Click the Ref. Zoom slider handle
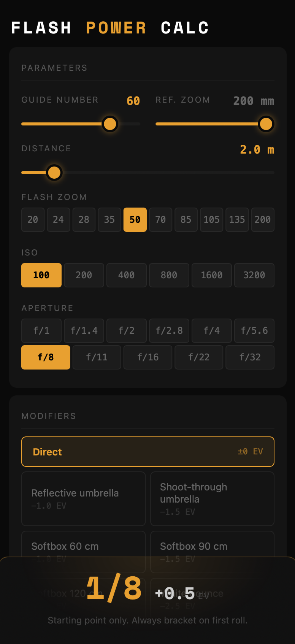Viewport: 295px width, 644px height. pyautogui.click(x=266, y=124)
